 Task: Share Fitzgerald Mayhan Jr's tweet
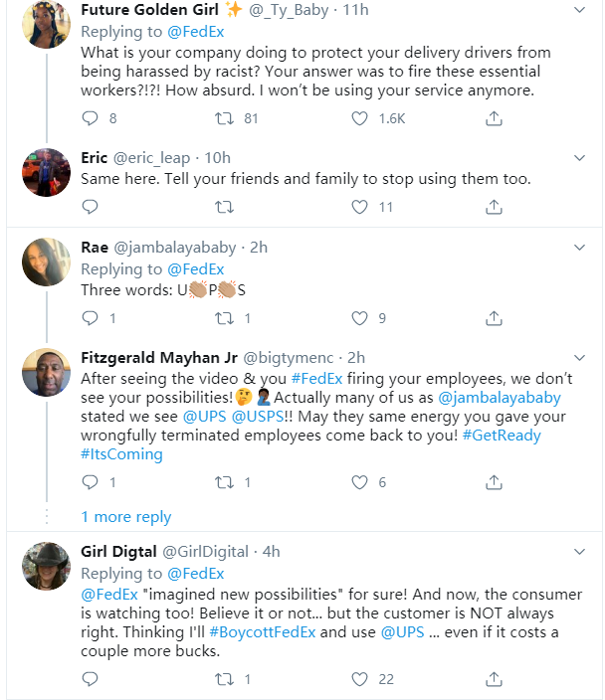(494, 482)
